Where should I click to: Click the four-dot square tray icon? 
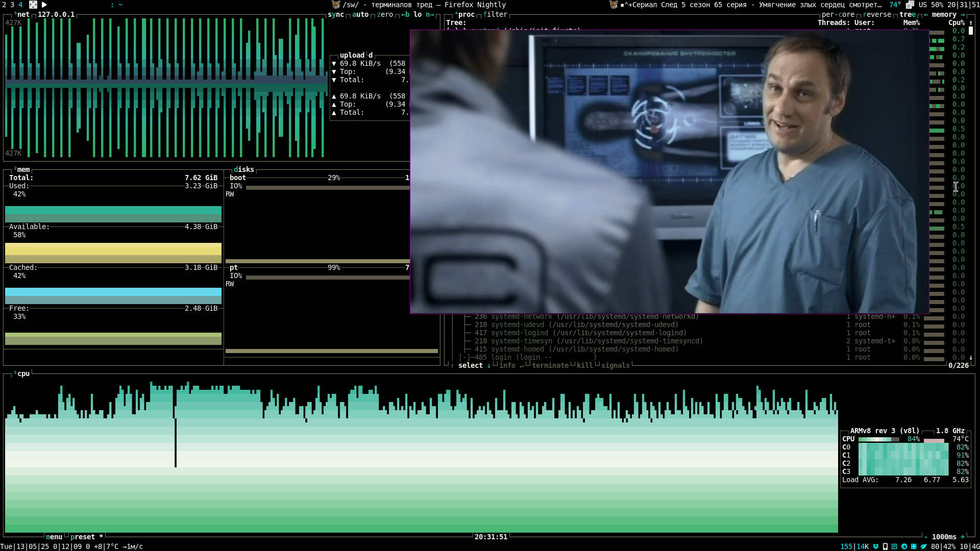pyautogui.click(x=914, y=546)
